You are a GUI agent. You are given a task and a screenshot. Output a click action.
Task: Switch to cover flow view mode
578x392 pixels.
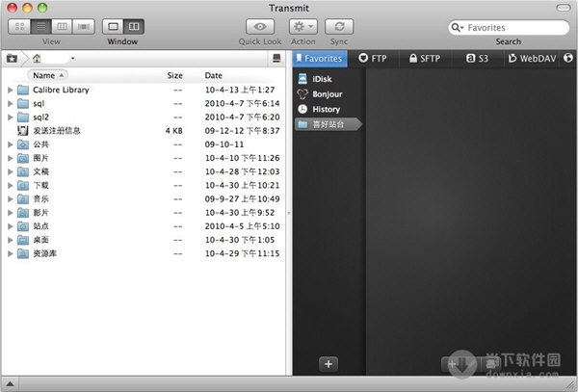tap(84, 27)
